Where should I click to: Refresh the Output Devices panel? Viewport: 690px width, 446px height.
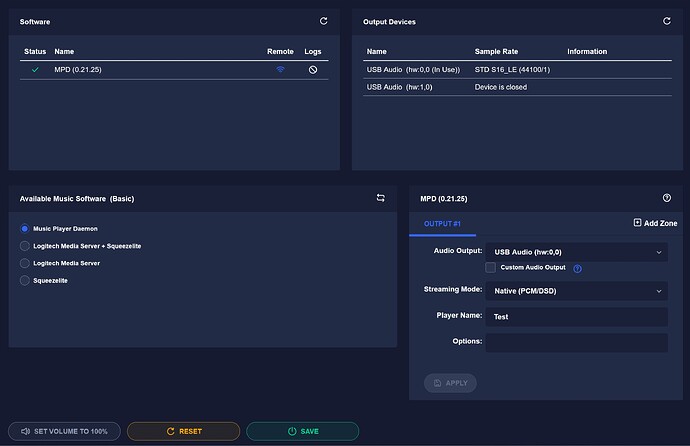pyautogui.click(x=667, y=21)
